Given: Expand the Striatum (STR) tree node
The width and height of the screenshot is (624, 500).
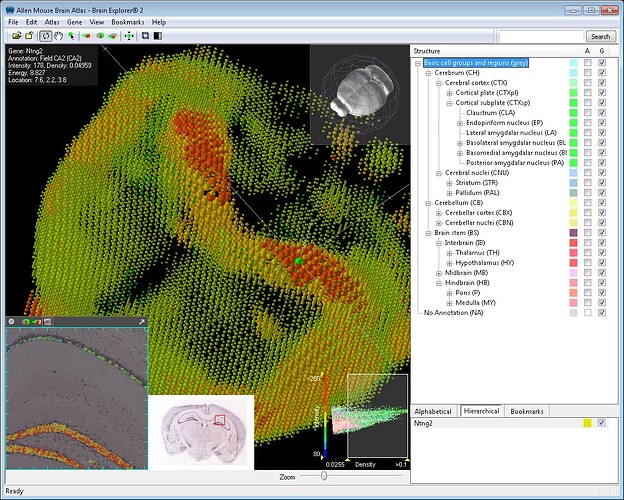Looking at the screenshot, I should [449, 182].
